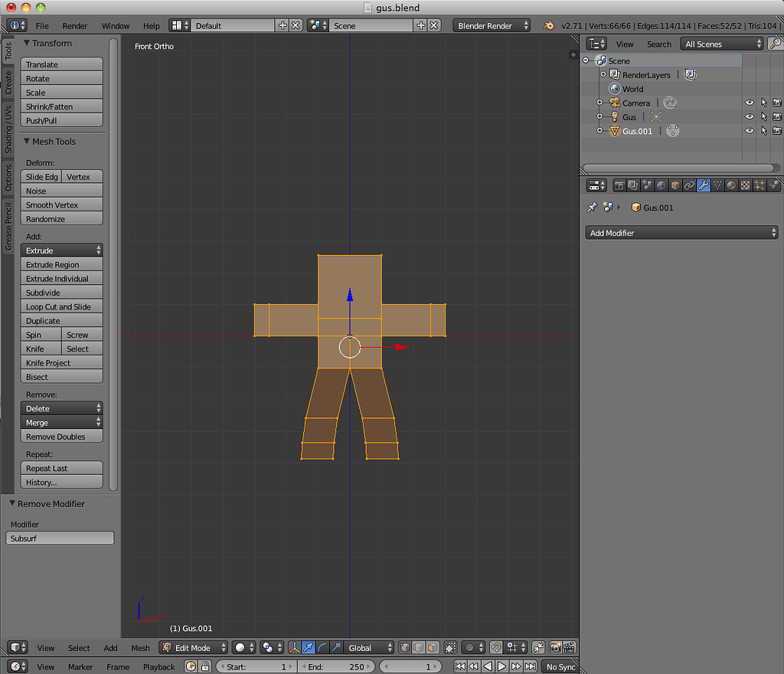Image resolution: width=784 pixels, height=674 pixels.
Task: Click the OpenGL render active viewport icon
Action: point(556,647)
